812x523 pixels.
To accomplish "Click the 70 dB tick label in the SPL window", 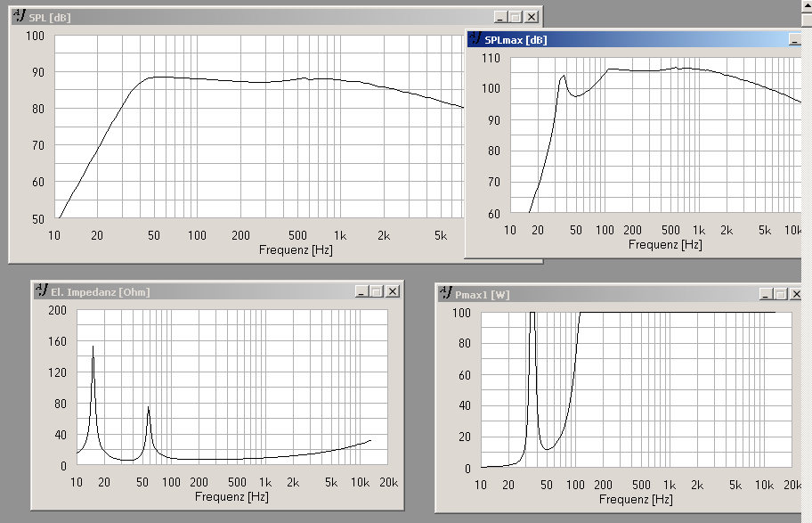I will point(37,145).
